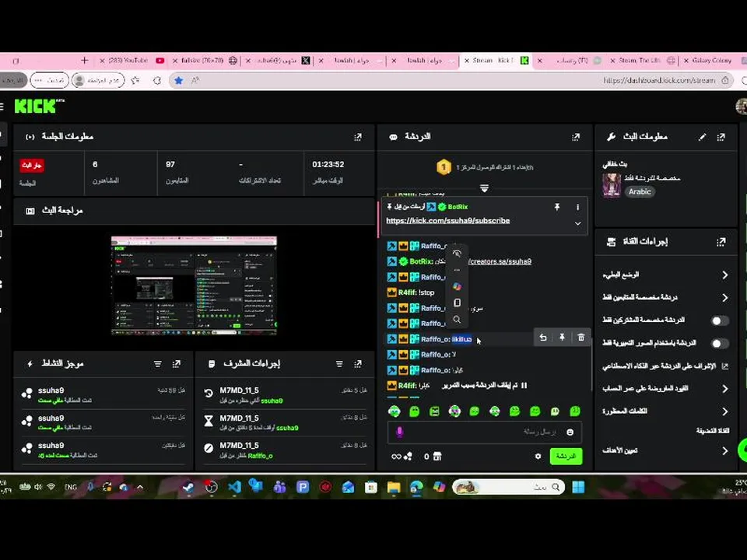Click the Windows Start button
The width and height of the screenshot is (747, 560).
tap(578, 487)
